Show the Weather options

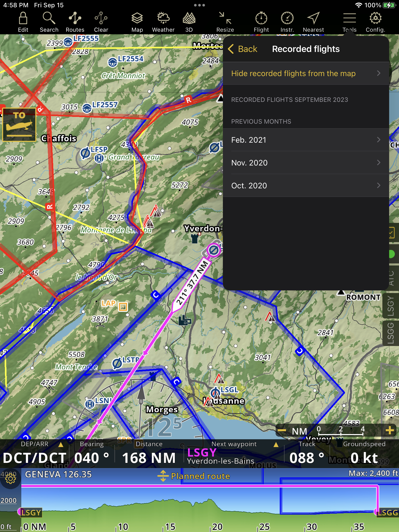click(163, 22)
